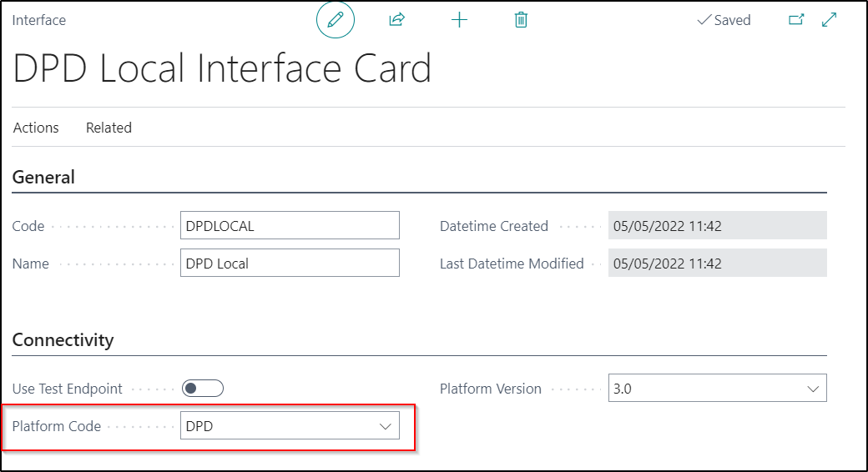Click the Datetime Created label
This screenshot has height=472, width=868.
[494, 226]
